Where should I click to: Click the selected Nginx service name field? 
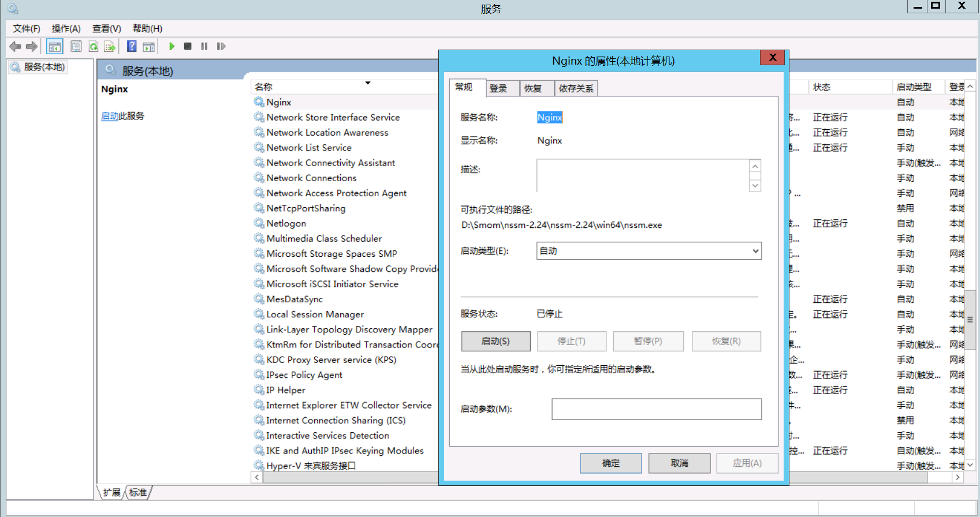[549, 117]
